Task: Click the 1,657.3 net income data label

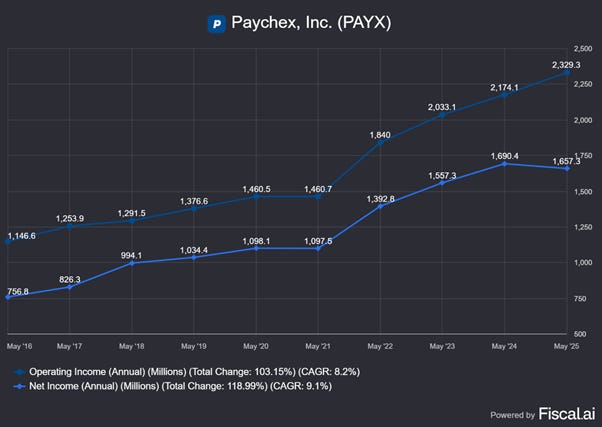Action: 566,162
